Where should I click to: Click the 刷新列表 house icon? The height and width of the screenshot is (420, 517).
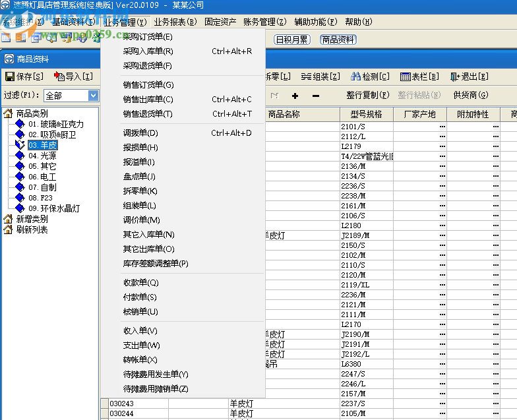(8, 229)
